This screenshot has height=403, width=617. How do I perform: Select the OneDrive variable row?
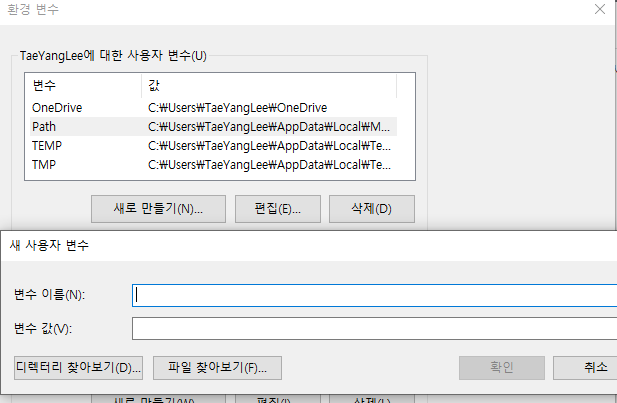pyautogui.click(x=213, y=107)
